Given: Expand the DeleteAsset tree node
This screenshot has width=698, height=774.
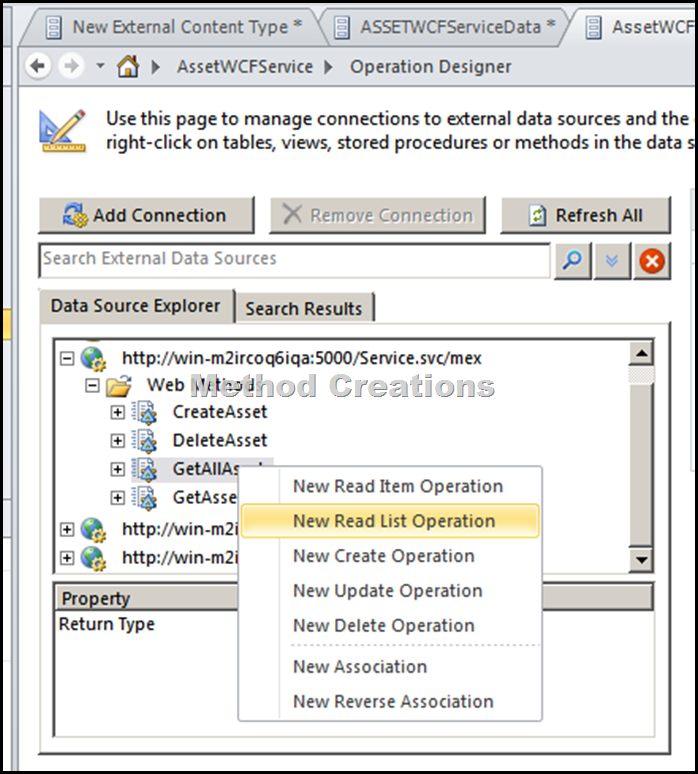Looking at the screenshot, I should point(118,441).
